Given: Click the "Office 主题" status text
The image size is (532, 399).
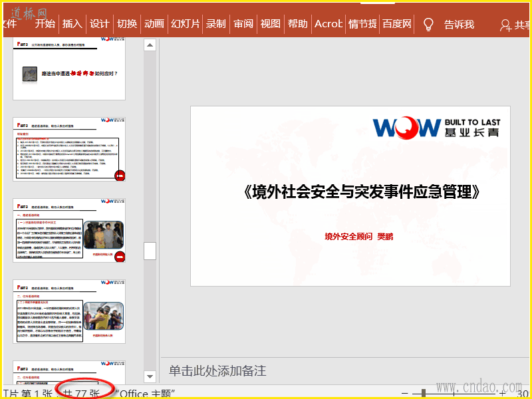Looking at the screenshot, I should [145, 394].
